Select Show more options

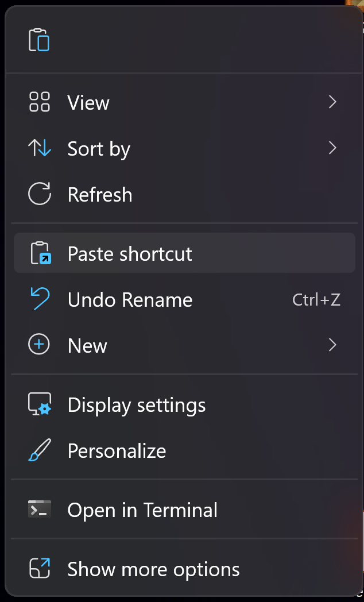tap(153, 569)
